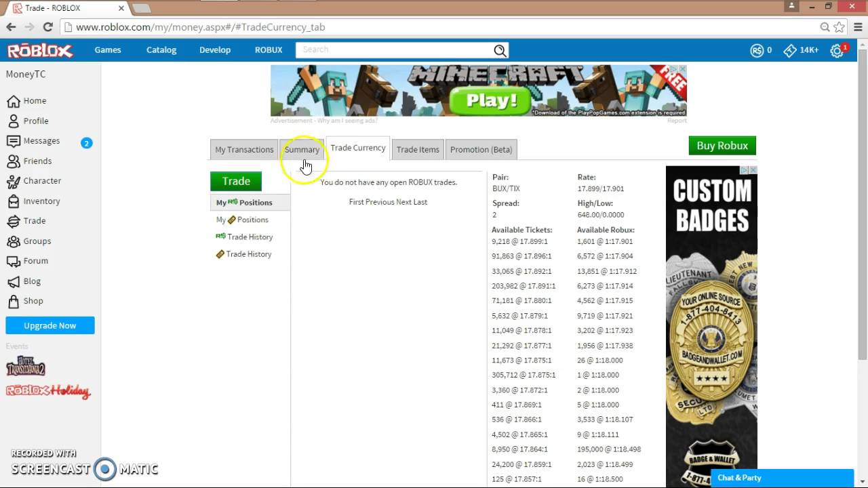Screen dimensions: 868x488
Task: Open the Robux balance icon
Action: click(x=757, y=50)
